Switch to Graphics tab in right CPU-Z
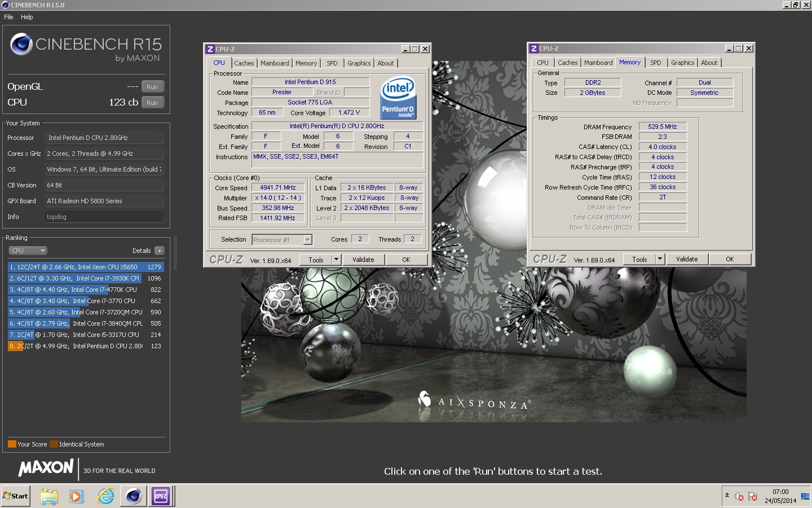This screenshot has height=508, width=812. [x=683, y=63]
